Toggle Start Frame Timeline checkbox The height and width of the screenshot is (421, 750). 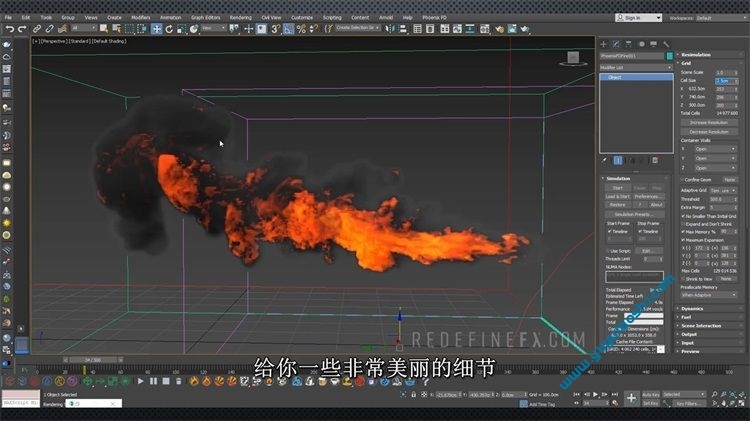[x=610, y=231]
